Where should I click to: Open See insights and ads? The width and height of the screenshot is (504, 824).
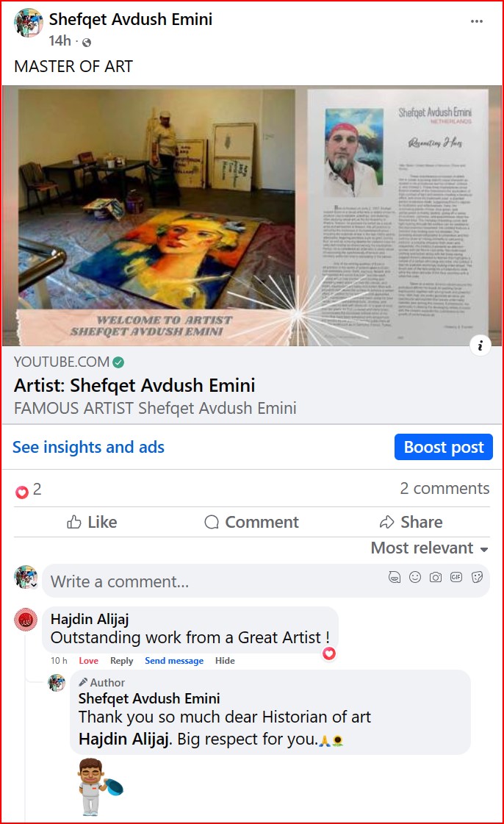[x=88, y=447]
